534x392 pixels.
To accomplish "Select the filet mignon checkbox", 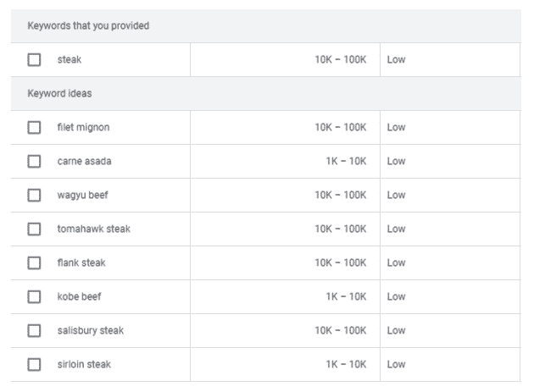I will [34, 128].
